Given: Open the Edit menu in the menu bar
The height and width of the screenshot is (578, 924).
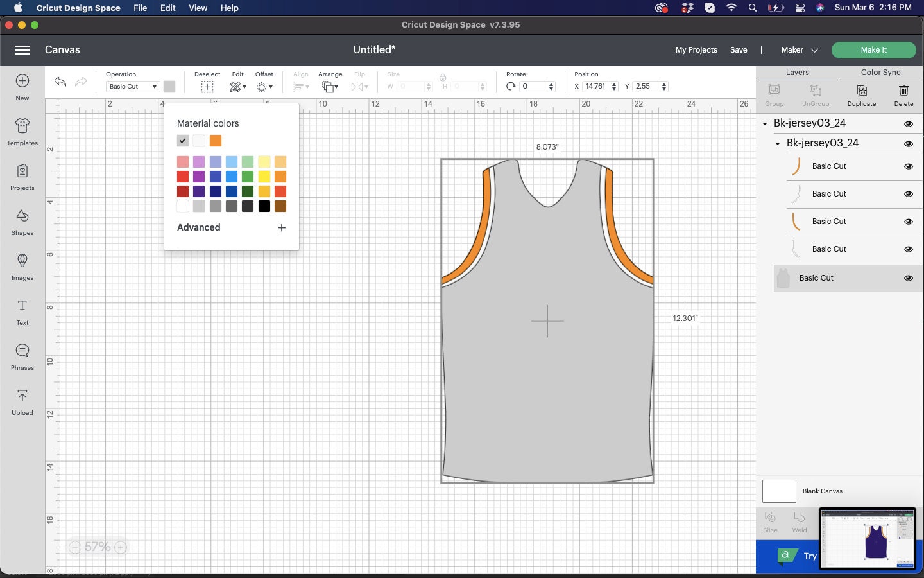Looking at the screenshot, I should click(x=167, y=8).
